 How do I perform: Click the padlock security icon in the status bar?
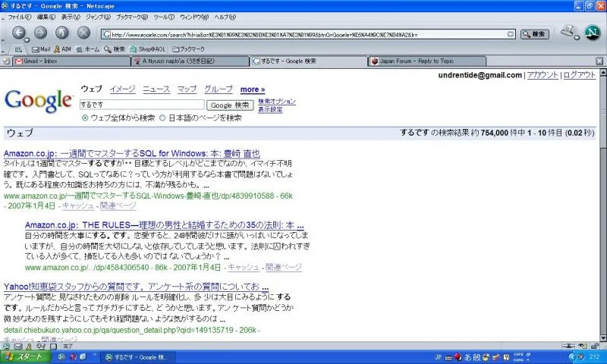595,346
